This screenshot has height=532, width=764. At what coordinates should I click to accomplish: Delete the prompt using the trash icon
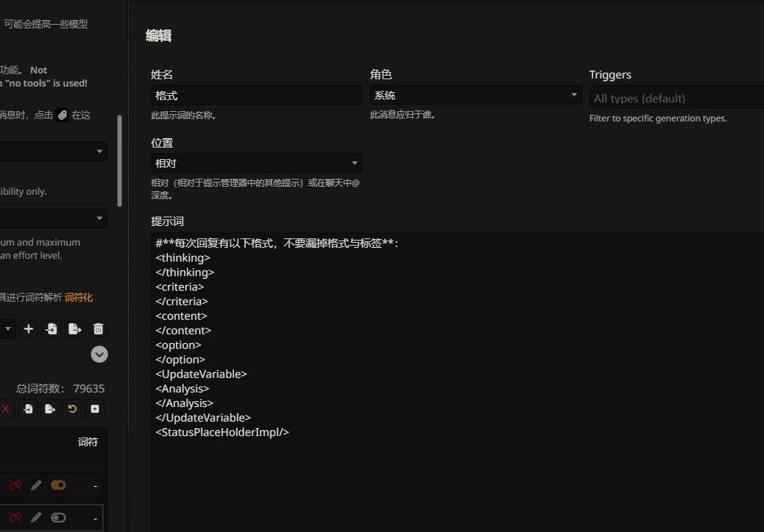tap(98, 329)
